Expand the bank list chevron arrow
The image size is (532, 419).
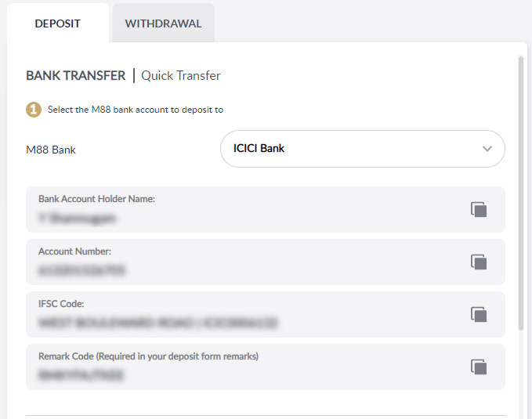(487, 149)
